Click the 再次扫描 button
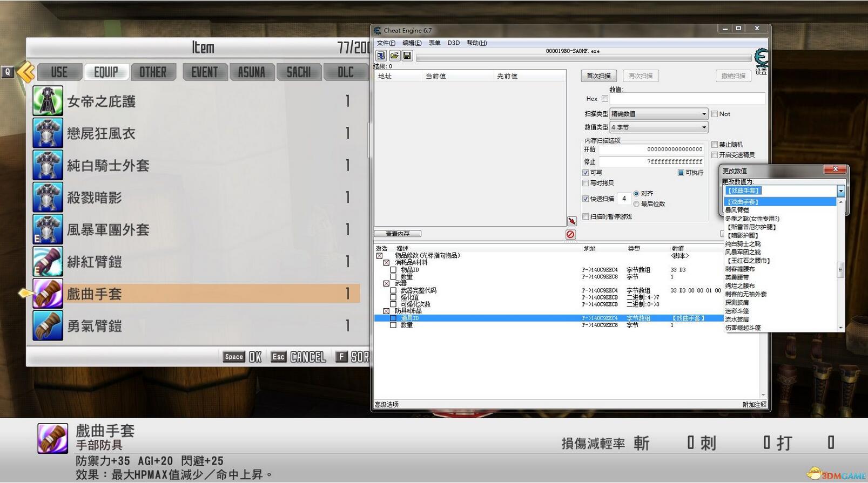Screen dimensions: 868x483 (641, 76)
